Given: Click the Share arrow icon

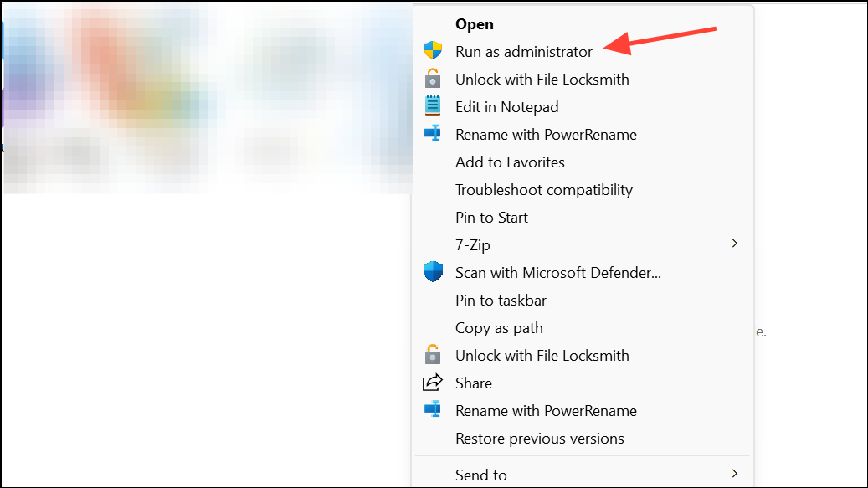Looking at the screenshot, I should tap(432, 383).
